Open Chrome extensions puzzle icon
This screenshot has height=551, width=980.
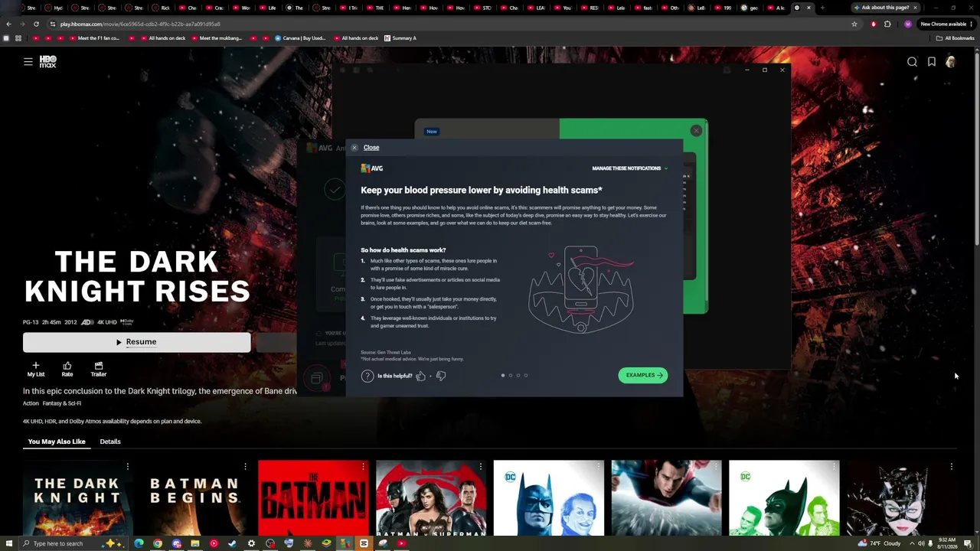click(x=888, y=24)
